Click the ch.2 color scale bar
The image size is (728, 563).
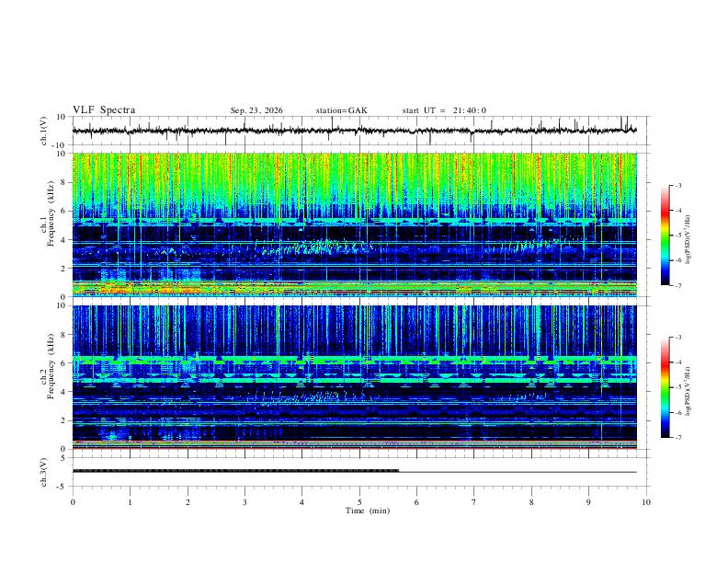click(665, 387)
